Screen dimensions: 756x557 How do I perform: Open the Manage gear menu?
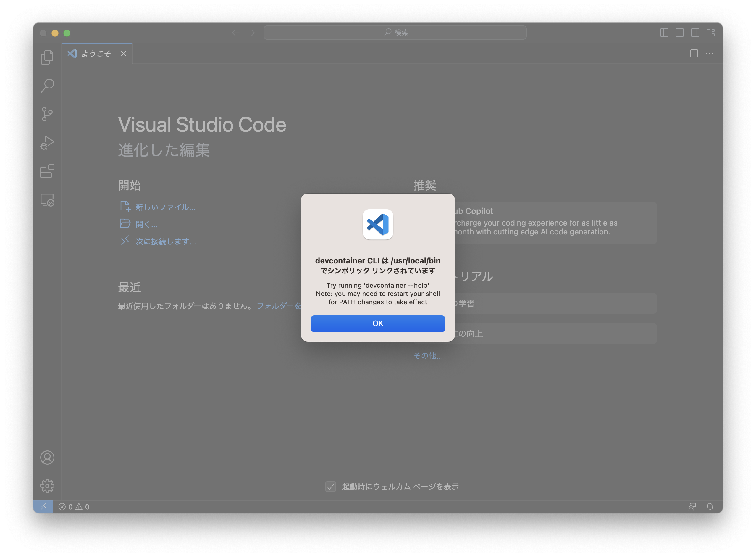pyautogui.click(x=47, y=486)
